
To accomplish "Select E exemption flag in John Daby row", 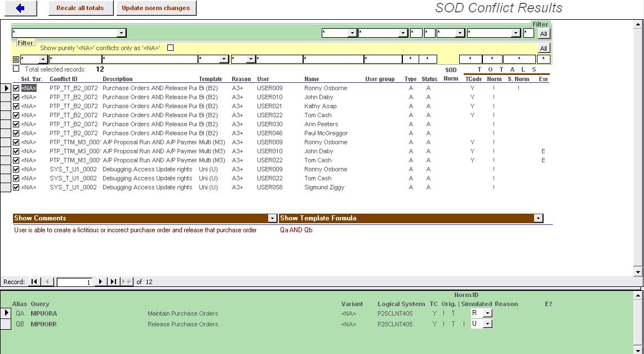I will point(543,151).
